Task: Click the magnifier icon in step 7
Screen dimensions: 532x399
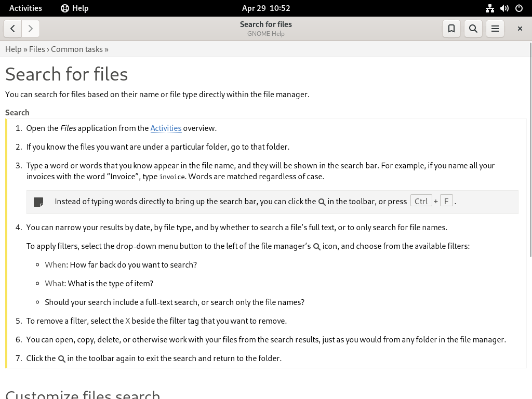Action: pyautogui.click(x=61, y=359)
